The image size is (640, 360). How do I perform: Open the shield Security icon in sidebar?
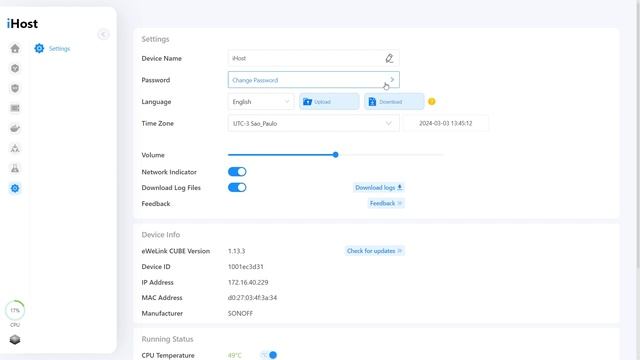coord(15,88)
